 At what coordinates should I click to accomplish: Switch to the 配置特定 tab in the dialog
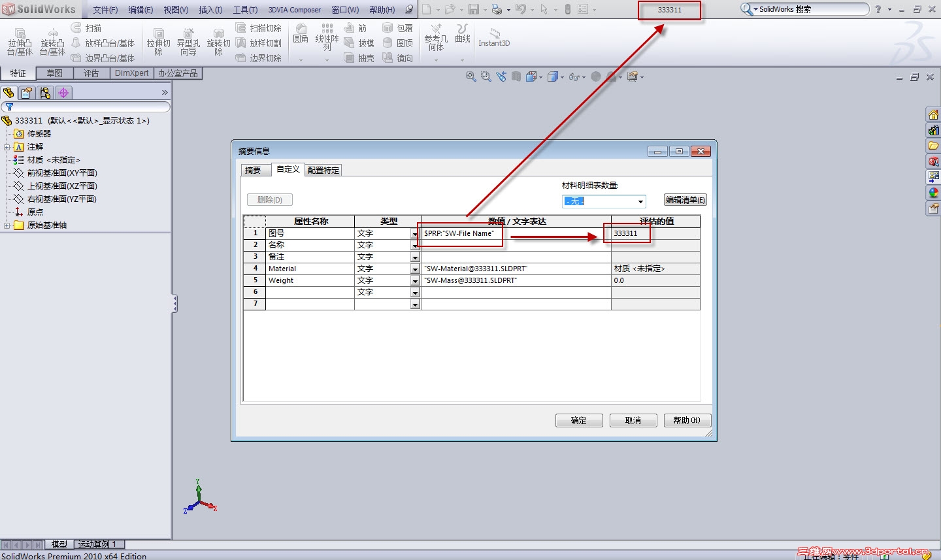(323, 170)
